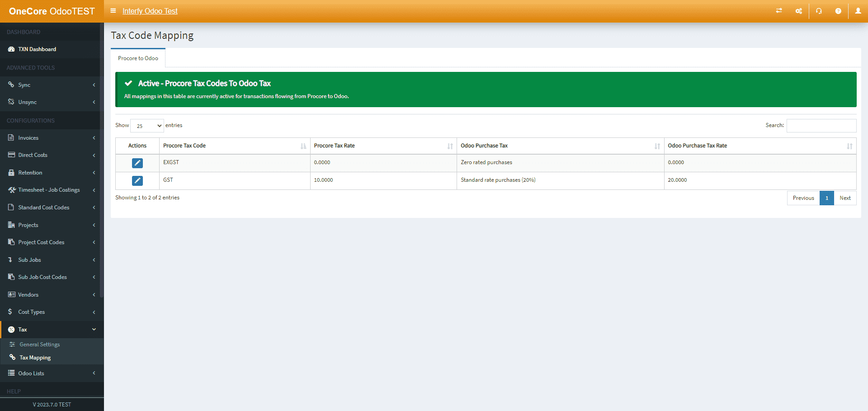Viewport: 868px width, 411px height.
Task: Sort by Procore Tax Code column
Action: [x=234, y=146]
